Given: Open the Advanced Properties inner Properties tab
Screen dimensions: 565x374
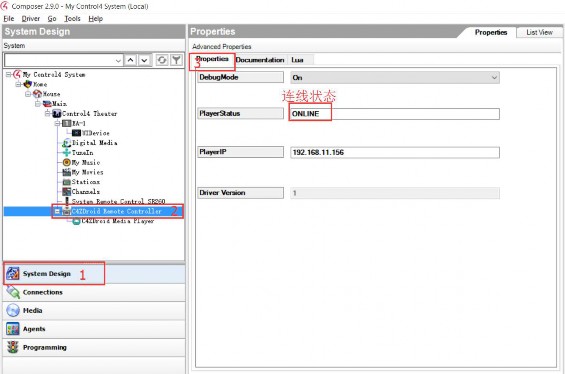Looking at the screenshot, I should pos(212,59).
